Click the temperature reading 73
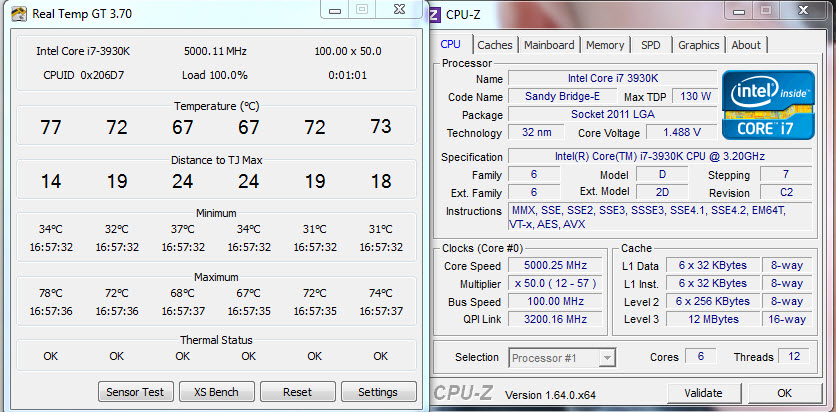 (381, 126)
